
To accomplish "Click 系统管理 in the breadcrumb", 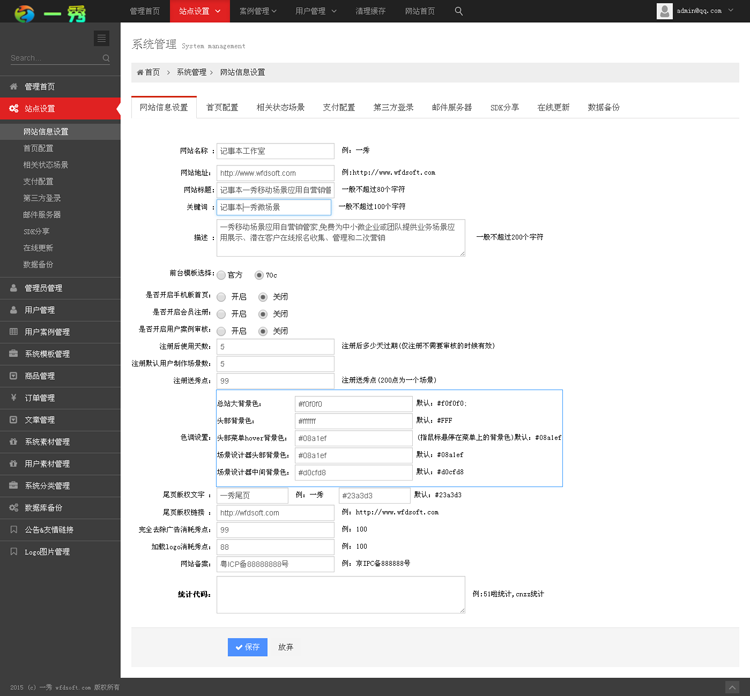I will tap(191, 72).
